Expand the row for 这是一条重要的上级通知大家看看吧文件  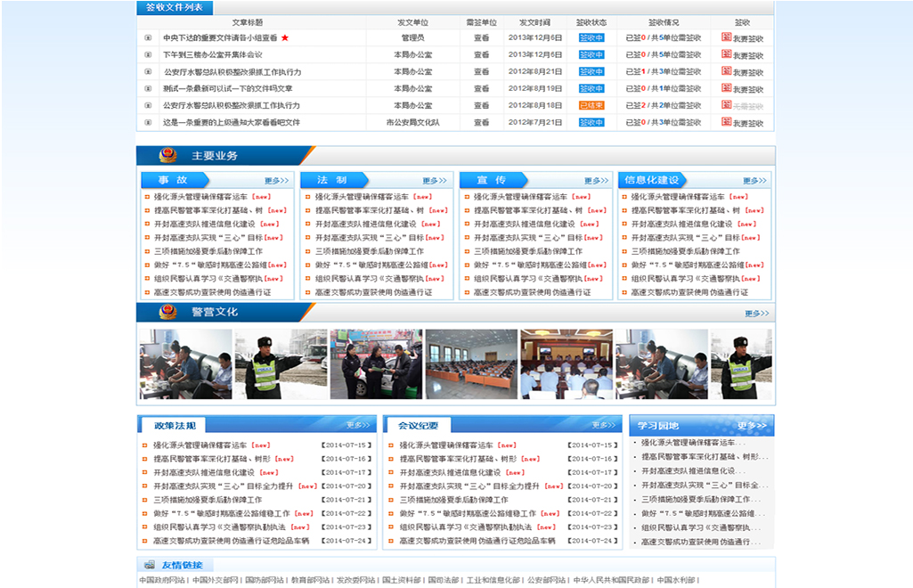[x=149, y=123]
